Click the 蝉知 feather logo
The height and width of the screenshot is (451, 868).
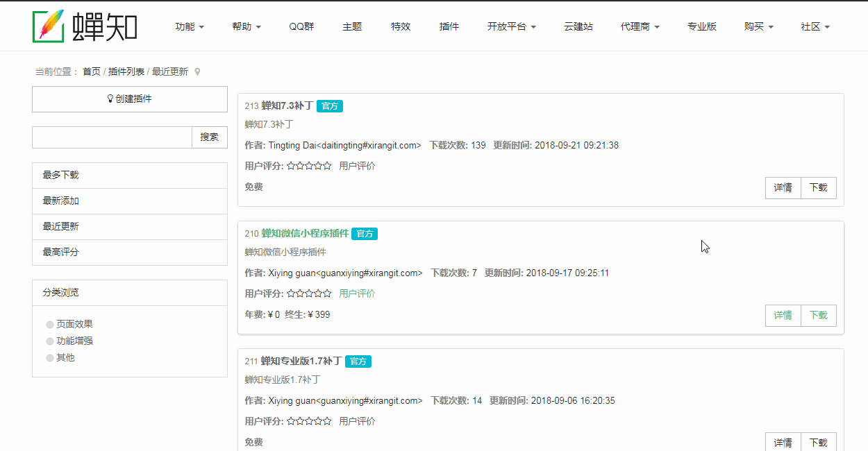tap(85, 26)
